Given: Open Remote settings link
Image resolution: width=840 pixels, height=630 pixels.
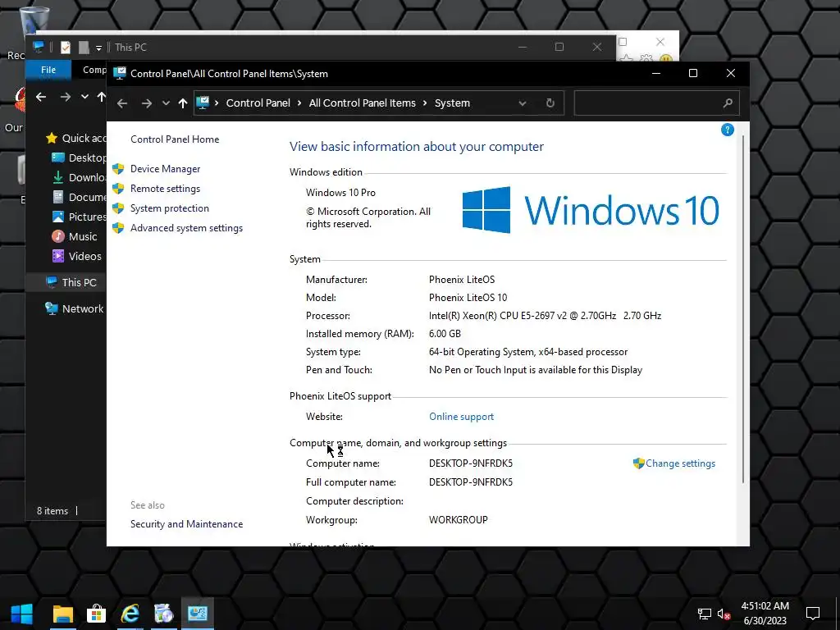Looking at the screenshot, I should (165, 189).
